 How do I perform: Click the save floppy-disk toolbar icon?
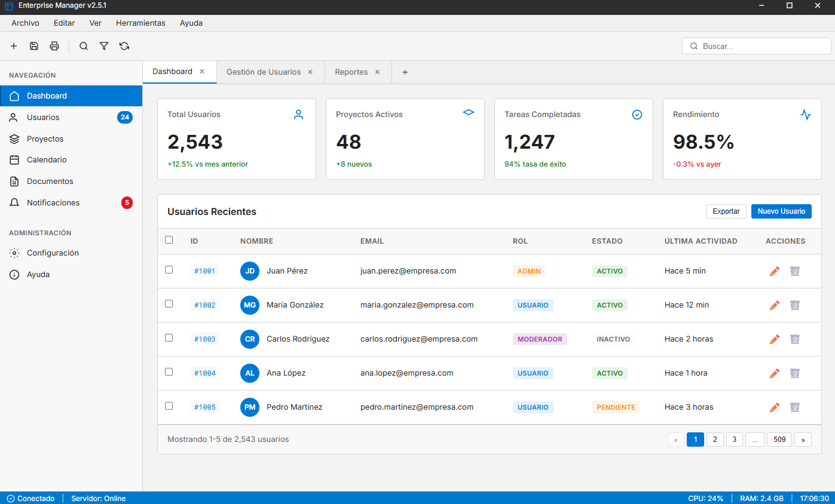(x=34, y=46)
